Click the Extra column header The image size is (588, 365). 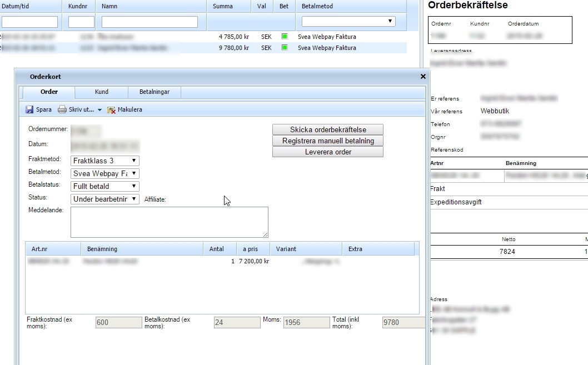point(378,249)
